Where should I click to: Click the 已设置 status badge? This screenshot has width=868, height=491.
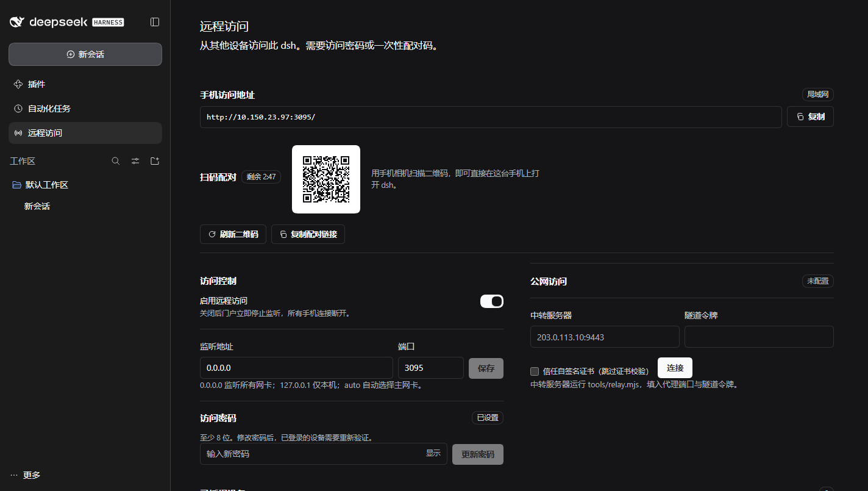(488, 418)
